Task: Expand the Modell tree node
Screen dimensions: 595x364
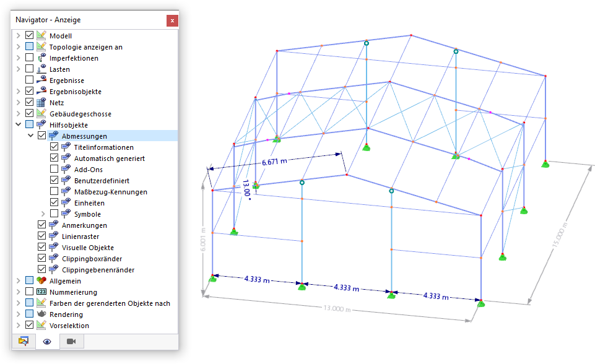Action: (18, 36)
